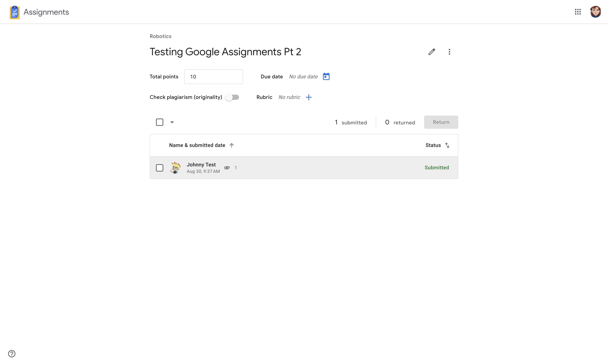Open the Robotics course link
This screenshot has height=364, width=608.
coord(161,36)
